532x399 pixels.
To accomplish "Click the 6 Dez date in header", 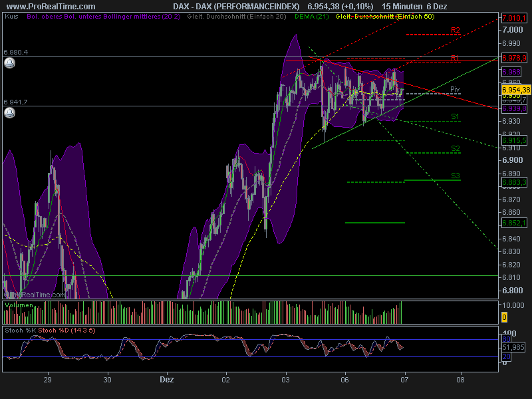I will [437, 7].
